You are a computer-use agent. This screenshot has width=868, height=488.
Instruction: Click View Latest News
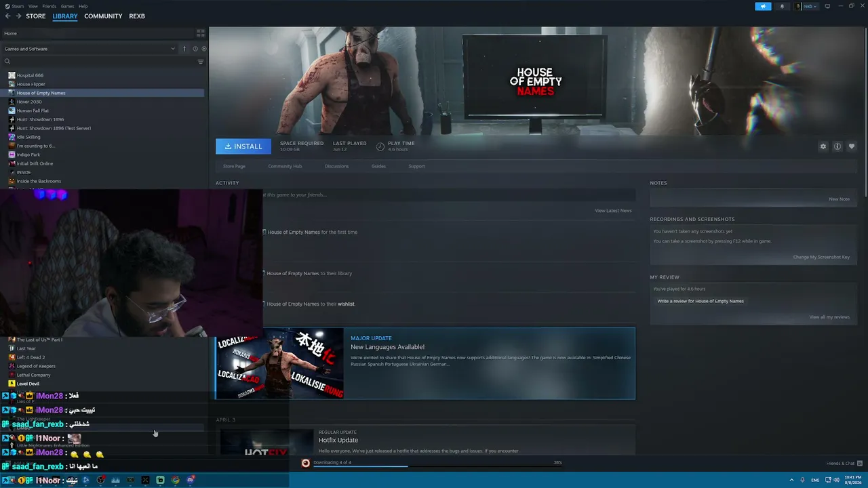pyautogui.click(x=613, y=211)
